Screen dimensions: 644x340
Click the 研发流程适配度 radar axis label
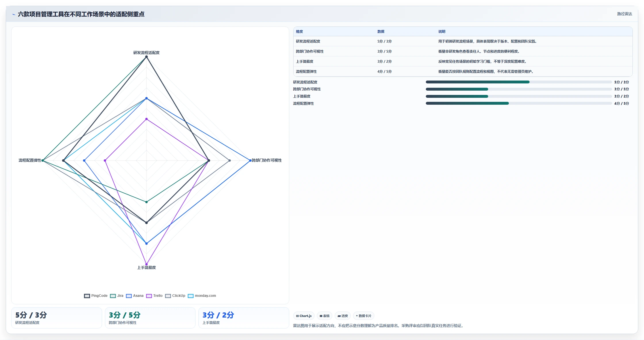point(146,53)
